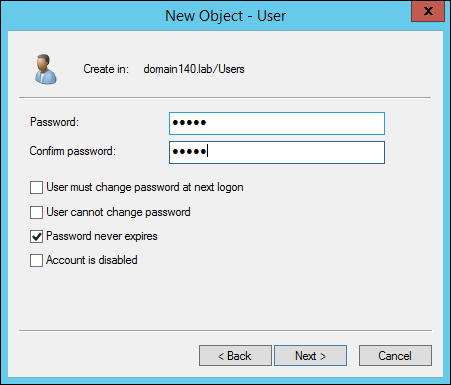
Task: Untick the box for 'Password never expires'
Action: point(36,236)
